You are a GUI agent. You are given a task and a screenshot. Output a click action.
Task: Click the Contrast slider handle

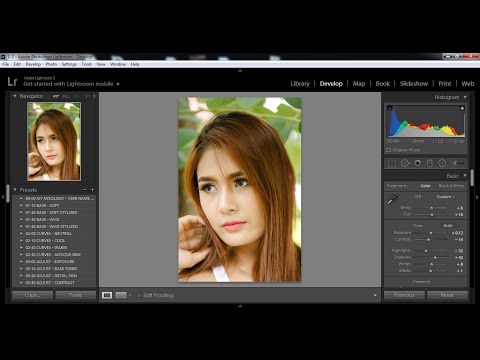pyautogui.click(x=429, y=239)
